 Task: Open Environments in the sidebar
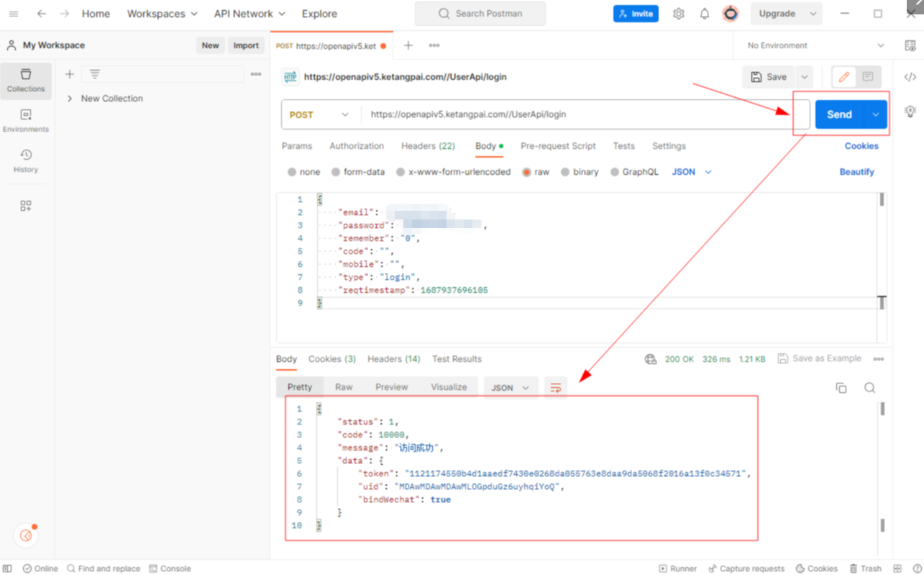26,121
